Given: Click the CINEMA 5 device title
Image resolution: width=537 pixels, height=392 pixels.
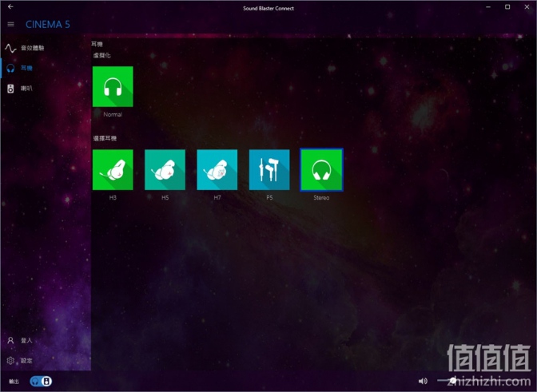Looking at the screenshot, I should pyautogui.click(x=48, y=24).
